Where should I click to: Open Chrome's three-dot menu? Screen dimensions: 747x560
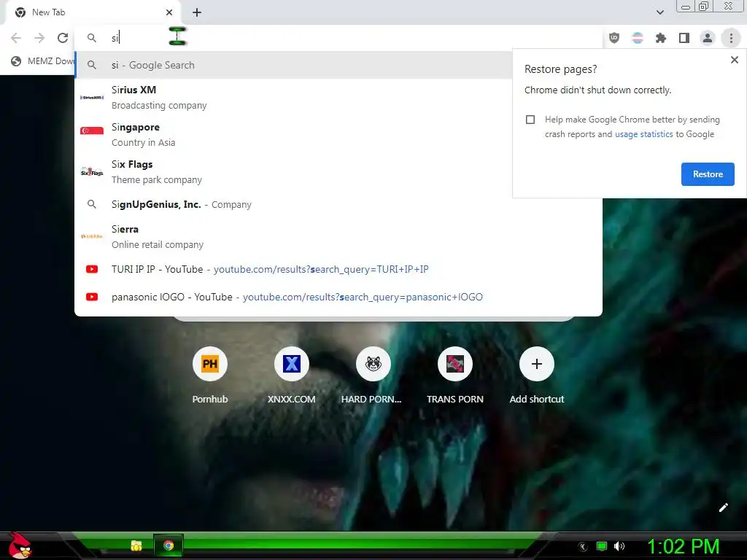point(731,38)
